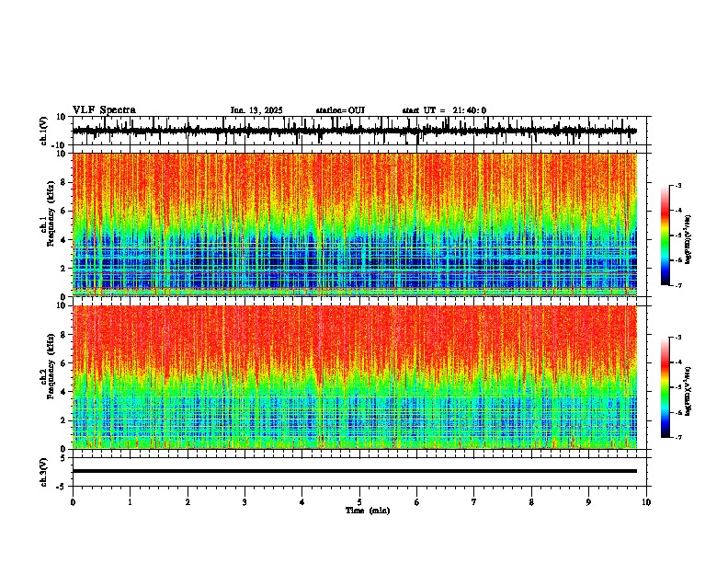
Task: Click time axis tick label "2"
Action: [x=188, y=502]
